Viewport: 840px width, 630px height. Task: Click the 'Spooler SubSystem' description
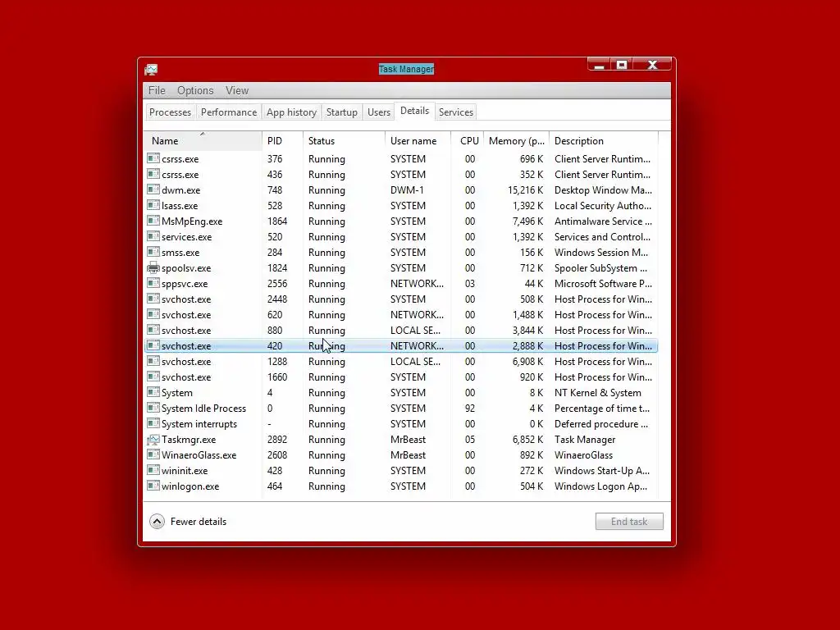coord(600,268)
